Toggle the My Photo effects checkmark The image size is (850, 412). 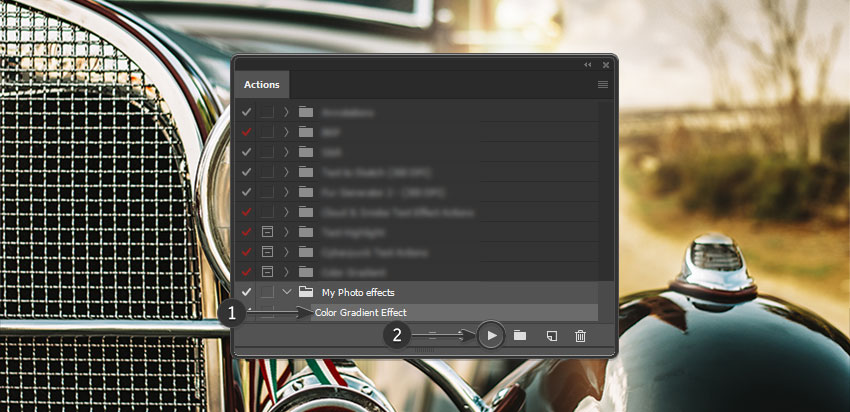click(x=246, y=292)
